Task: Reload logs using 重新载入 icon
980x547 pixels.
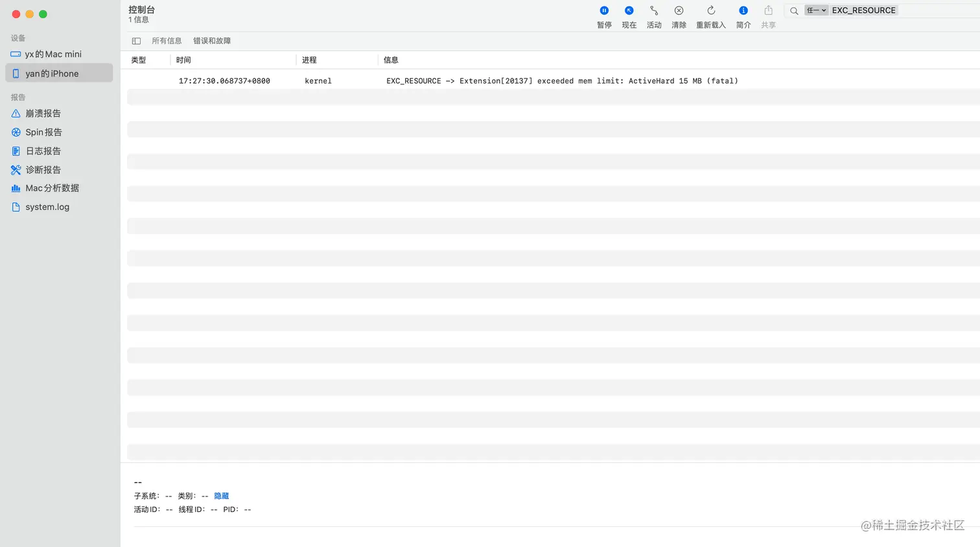Action: tap(711, 10)
